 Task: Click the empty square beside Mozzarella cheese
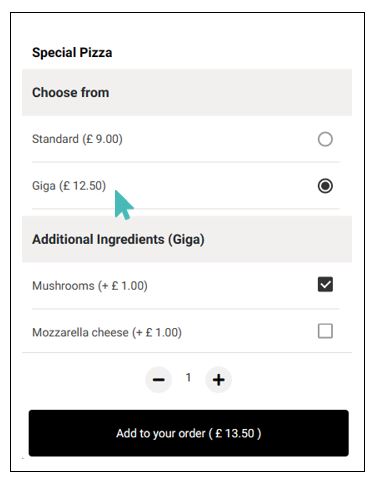click(x=325, y=331)
